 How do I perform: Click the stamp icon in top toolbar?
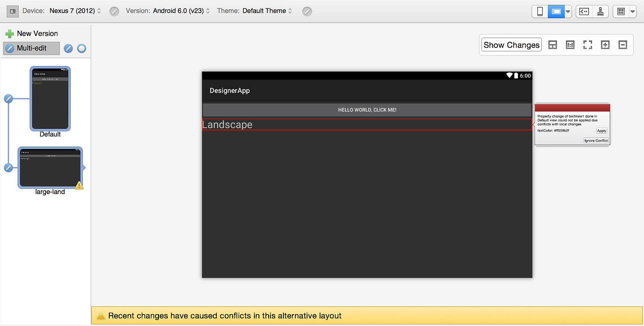click(600, 11)
